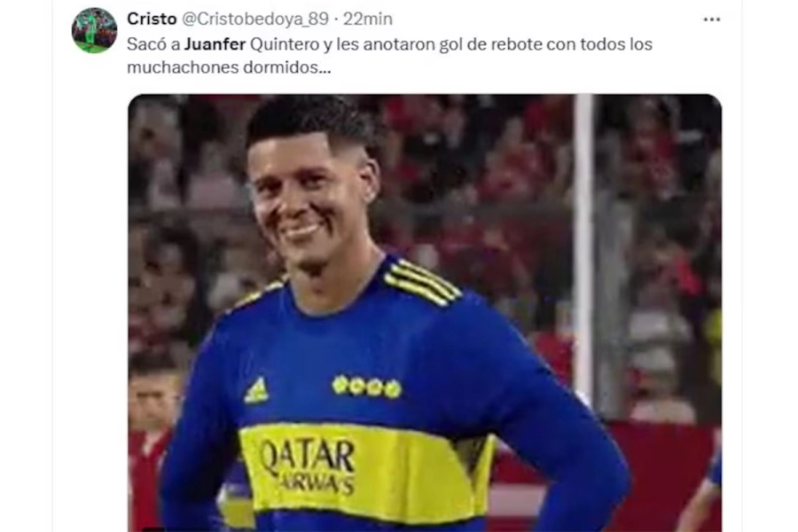Click the Qatar Airways sponsor logo in the image
Viewport: 798px width, 532px height.
tap(307, 466)
